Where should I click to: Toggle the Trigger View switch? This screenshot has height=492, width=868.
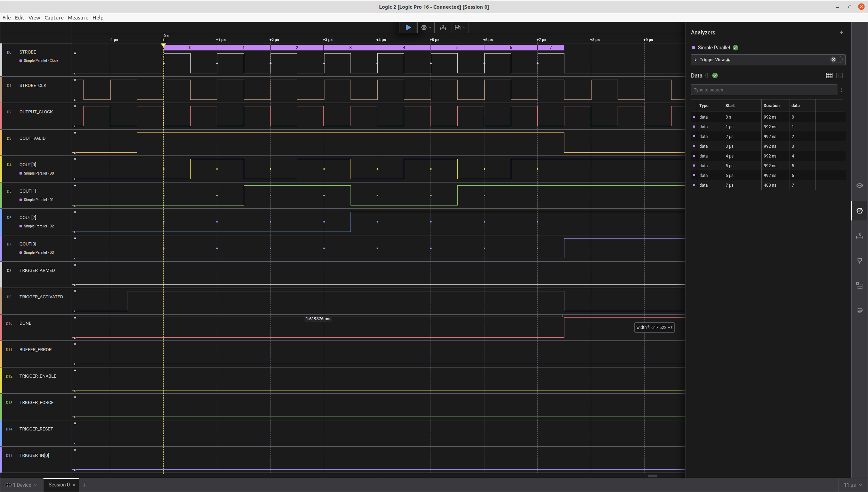[x=836, y=59]
